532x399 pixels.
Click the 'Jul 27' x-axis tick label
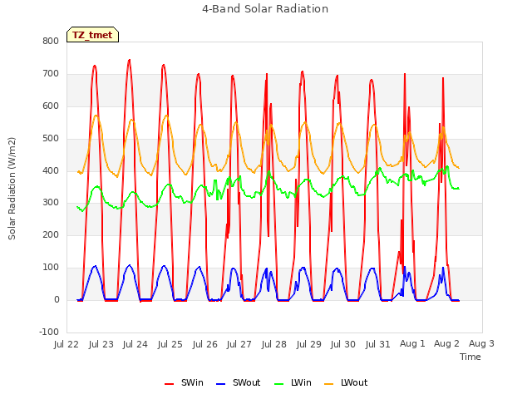(239, 344)
